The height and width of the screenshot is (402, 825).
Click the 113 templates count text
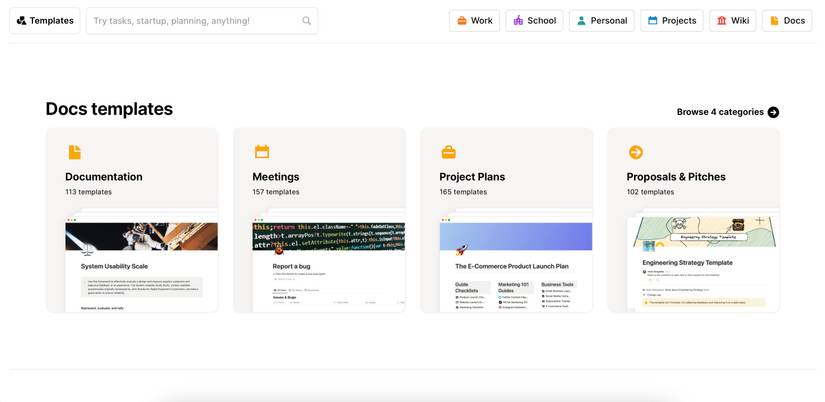tap(88, 192)
